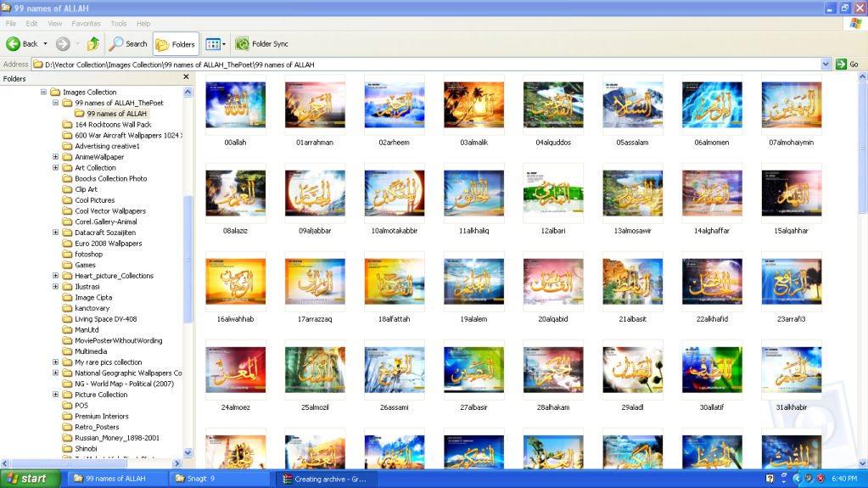Image resolution: width=868 pixels, height=488 pixels.
Task: Open the Views dropdown arrow
Action: click(224, 44)
